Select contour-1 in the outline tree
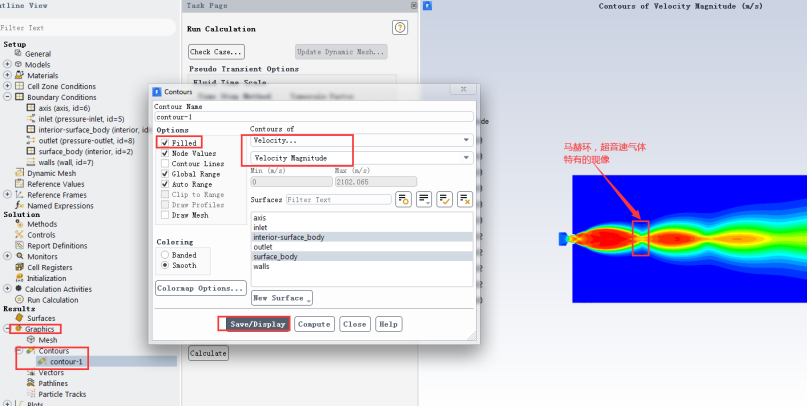 (66, 362)
